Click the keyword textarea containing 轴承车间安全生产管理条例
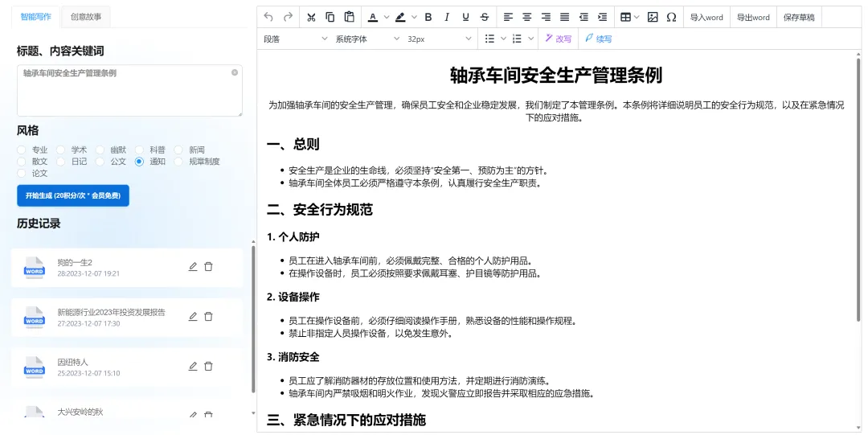The width and height of the screenshot is (868, 435). click(129, 90)
